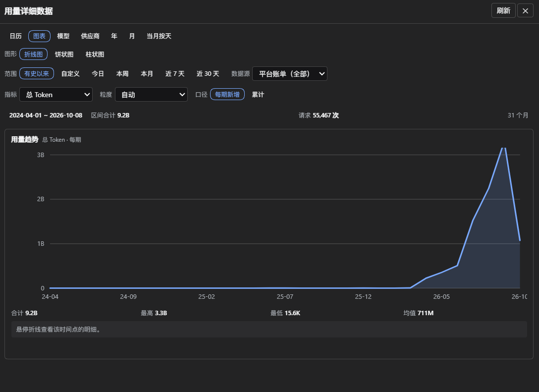Image resolution: width=539 pixels, height=392 pixels.
Task: Select the 年 tab
Action: pos(114,36)
